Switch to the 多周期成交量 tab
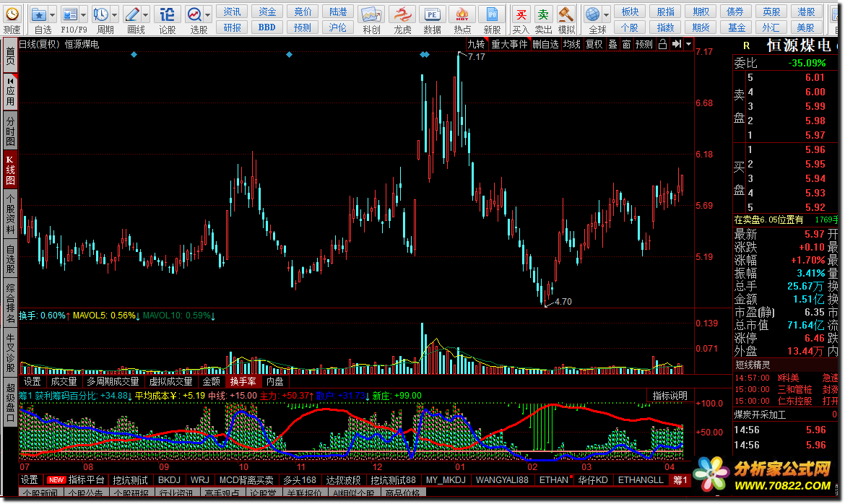This screenshot has height=504, width=845. coord(113,381)
